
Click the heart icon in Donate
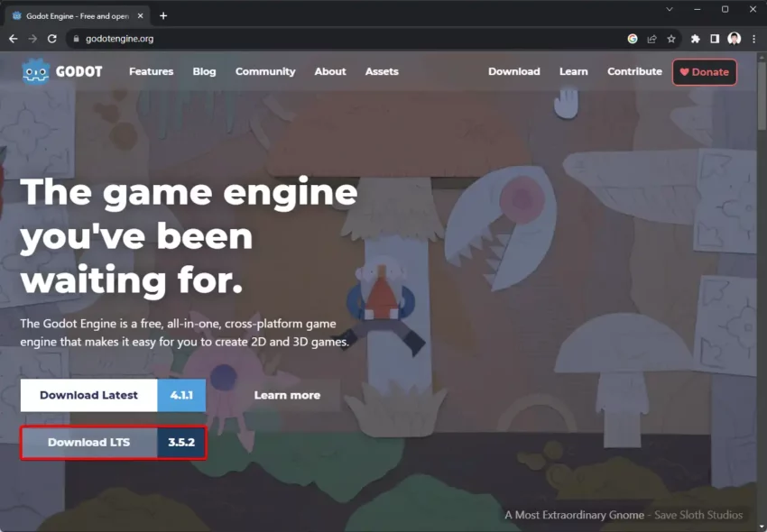point(684,72)
